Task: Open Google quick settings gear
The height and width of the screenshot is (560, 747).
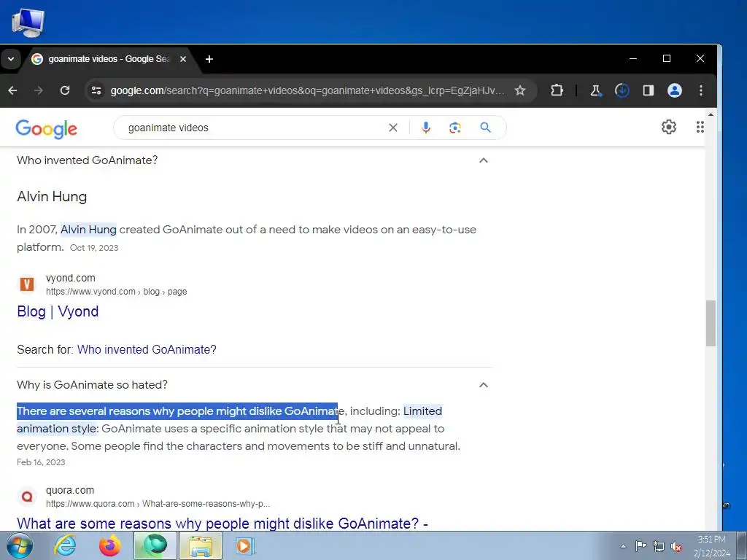Action: pos(669,127)
